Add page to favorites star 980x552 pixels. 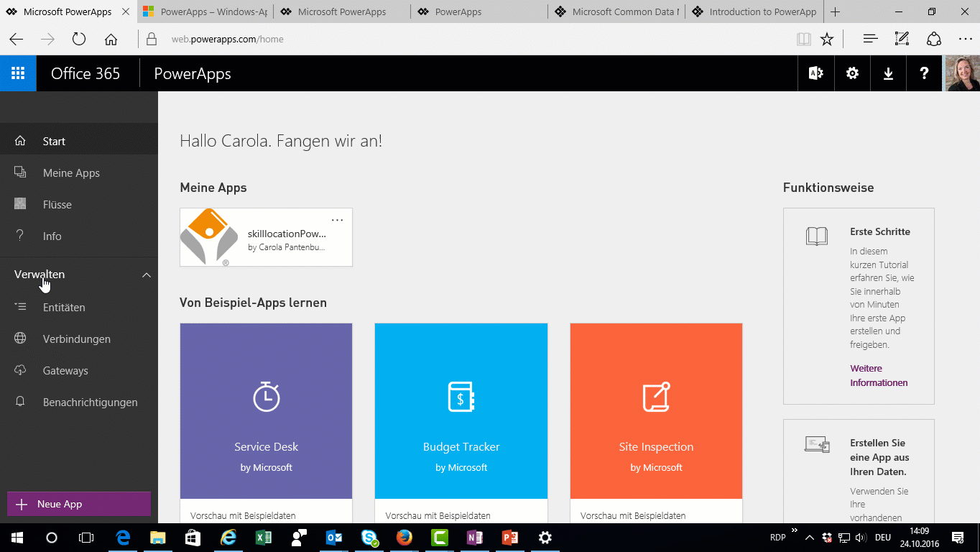(x=827, y=39)
